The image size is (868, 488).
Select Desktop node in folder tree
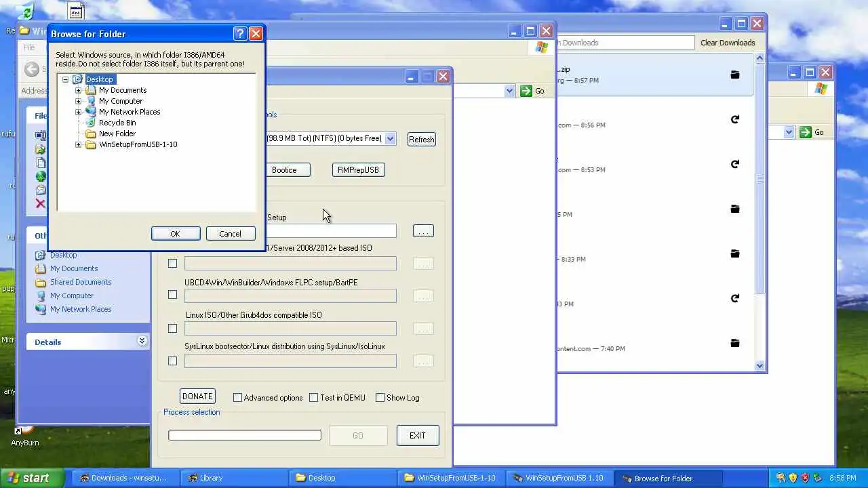[99, 79]
